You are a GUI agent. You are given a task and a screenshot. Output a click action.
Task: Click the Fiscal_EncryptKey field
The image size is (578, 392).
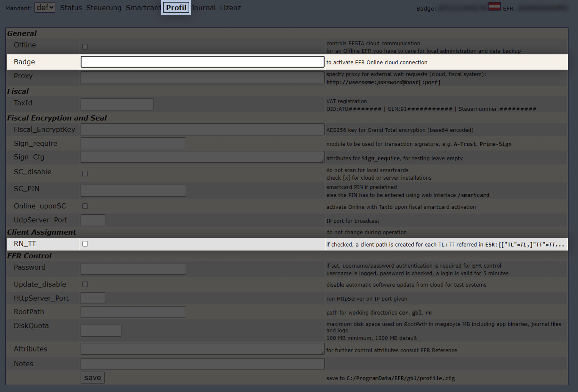coord(202,129)
